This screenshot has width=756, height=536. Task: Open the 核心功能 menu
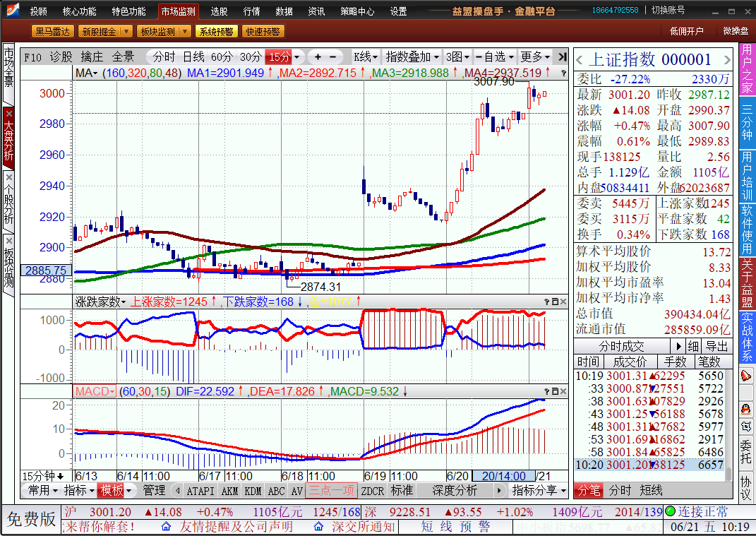pos(80,11)
